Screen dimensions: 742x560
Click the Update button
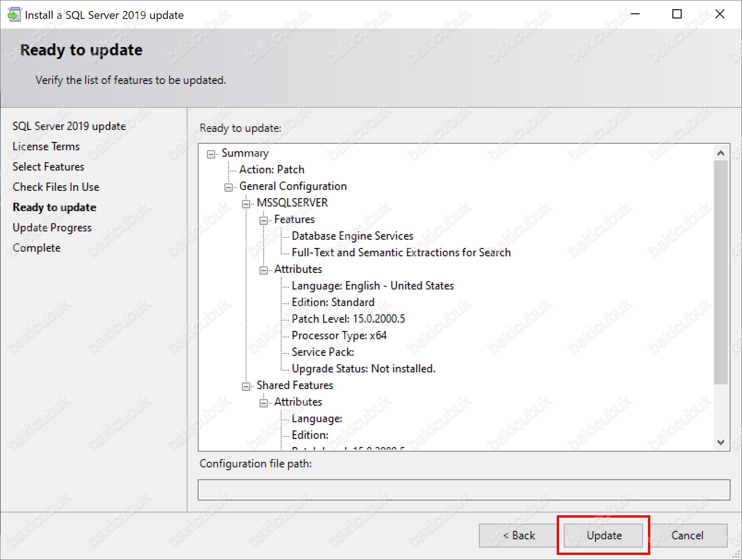coord(603,535)
